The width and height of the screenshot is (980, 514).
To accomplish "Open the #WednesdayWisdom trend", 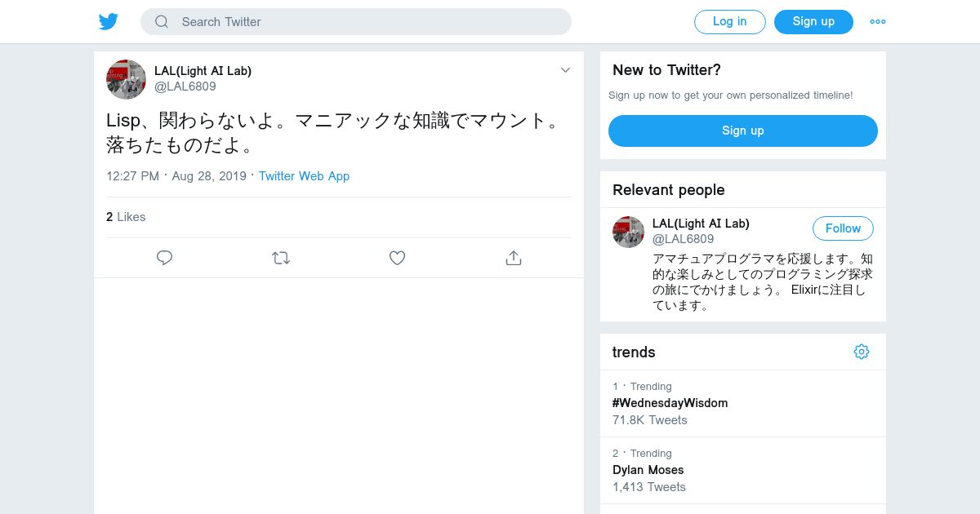I will click(670, 403).
